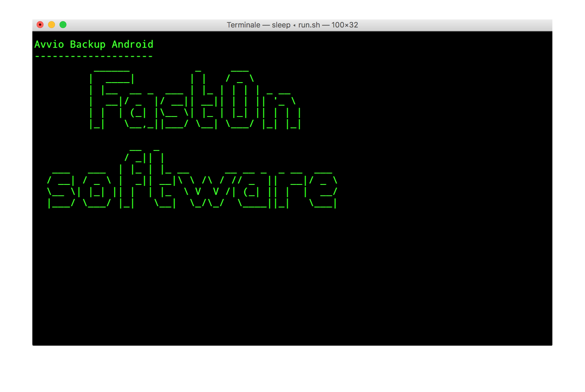
Task: Minimize the terminal using yellow button
Action: 52,25
